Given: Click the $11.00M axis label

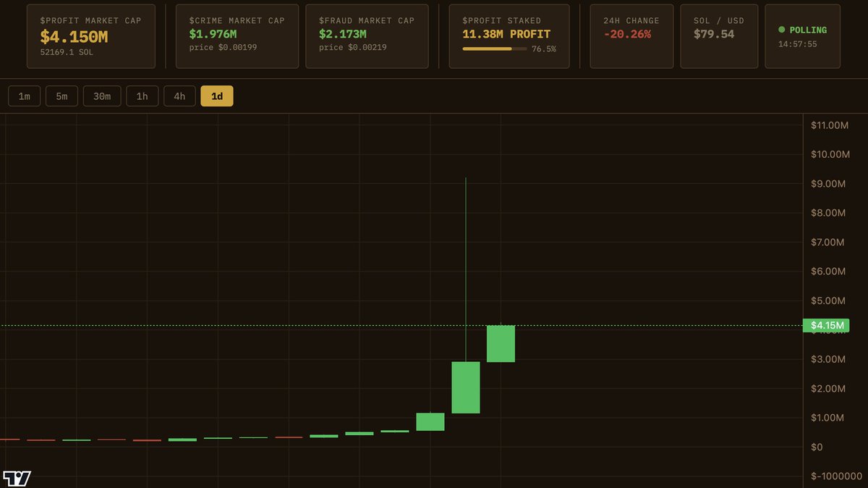Looking at the screenshot, I should click(830, 125).
